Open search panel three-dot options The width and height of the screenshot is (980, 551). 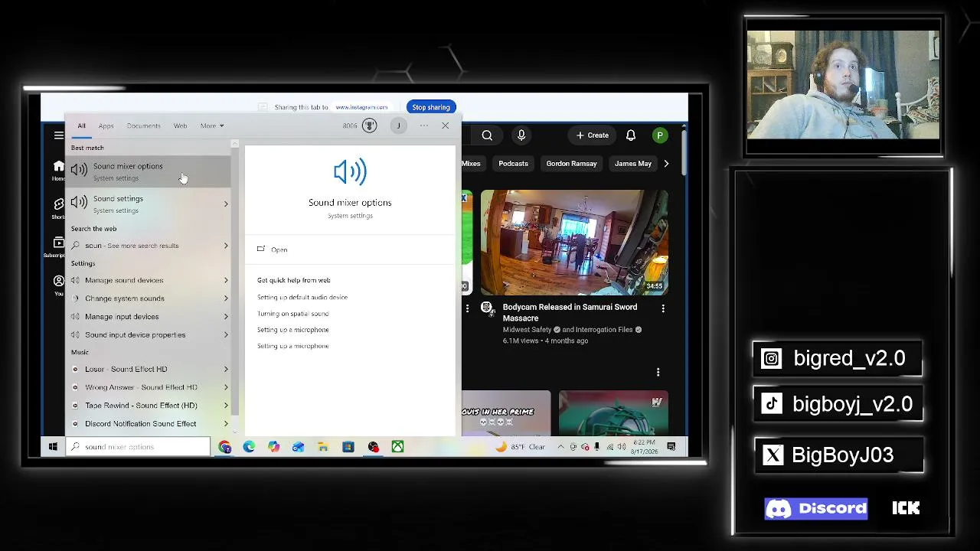(x=423, y=126)
